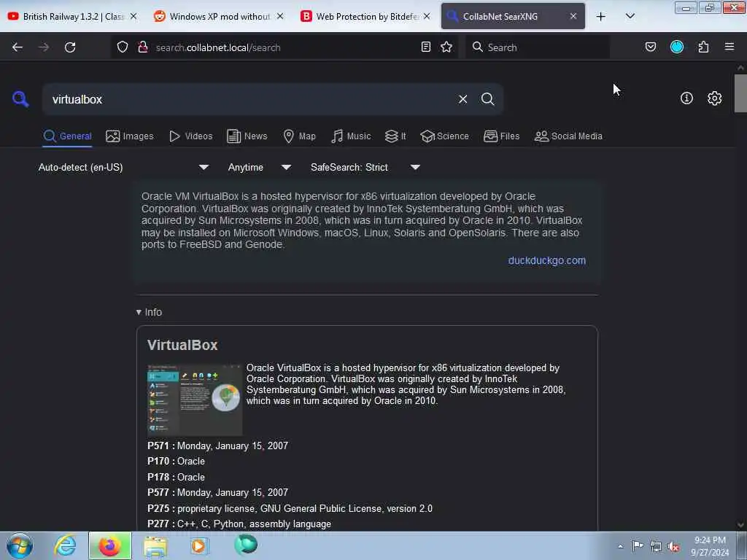Switch to Videos search category

tap(190, 136)
